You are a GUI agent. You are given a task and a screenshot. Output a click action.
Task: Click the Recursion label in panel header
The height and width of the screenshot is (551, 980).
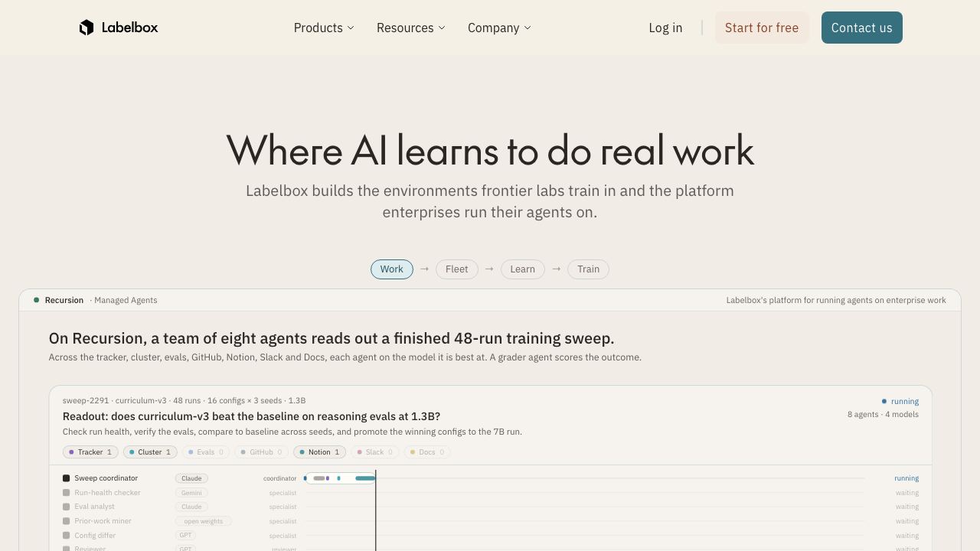tap(64, 300)
